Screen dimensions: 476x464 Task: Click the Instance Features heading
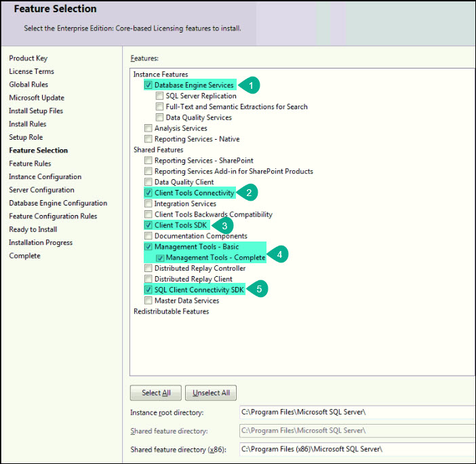(x=161, y=75)
